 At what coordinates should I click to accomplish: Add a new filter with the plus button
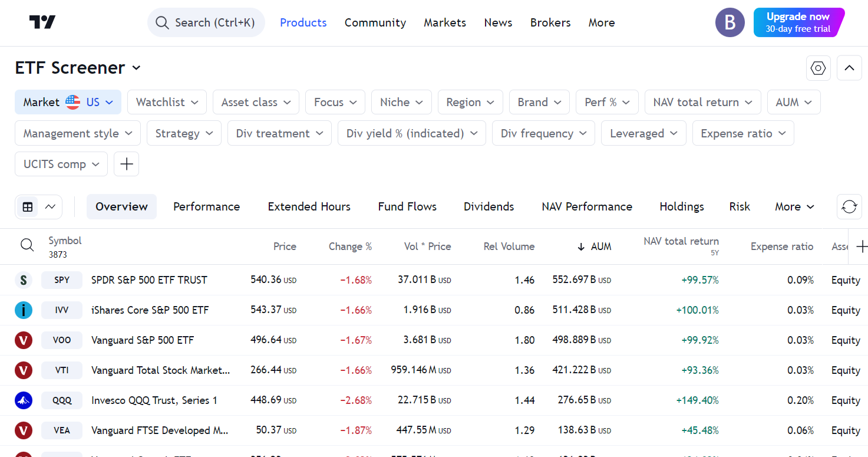click(x=126, y=164)
